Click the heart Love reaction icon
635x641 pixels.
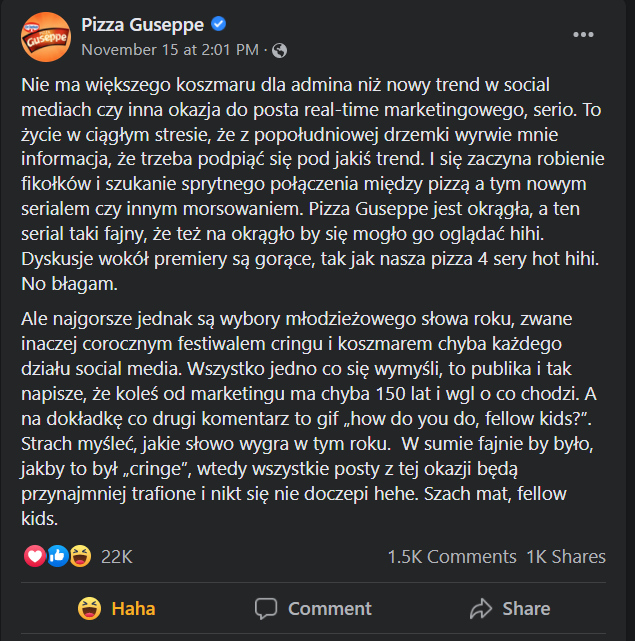point(35,556)
